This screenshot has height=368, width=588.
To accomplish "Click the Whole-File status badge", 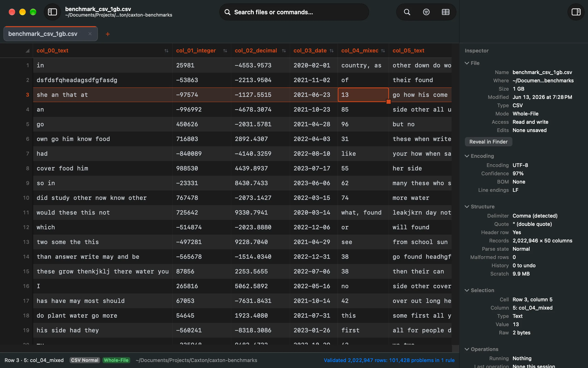I will 116,360.
